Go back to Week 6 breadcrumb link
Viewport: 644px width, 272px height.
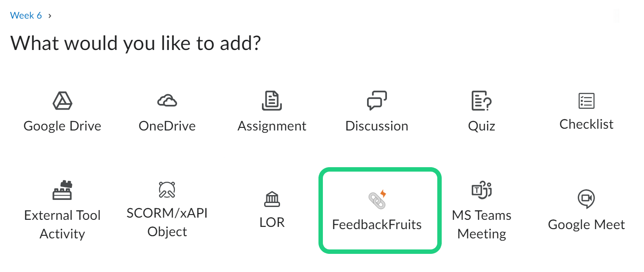(26, 15)
